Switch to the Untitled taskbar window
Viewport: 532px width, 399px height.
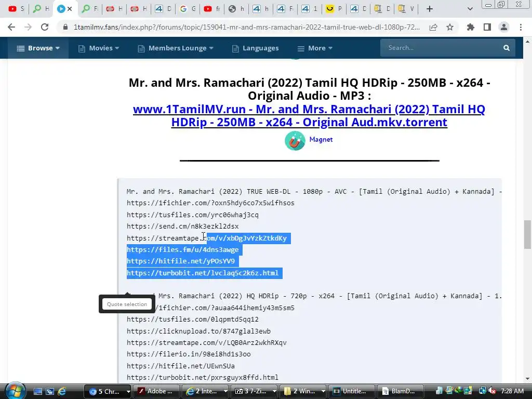(352, 391)
